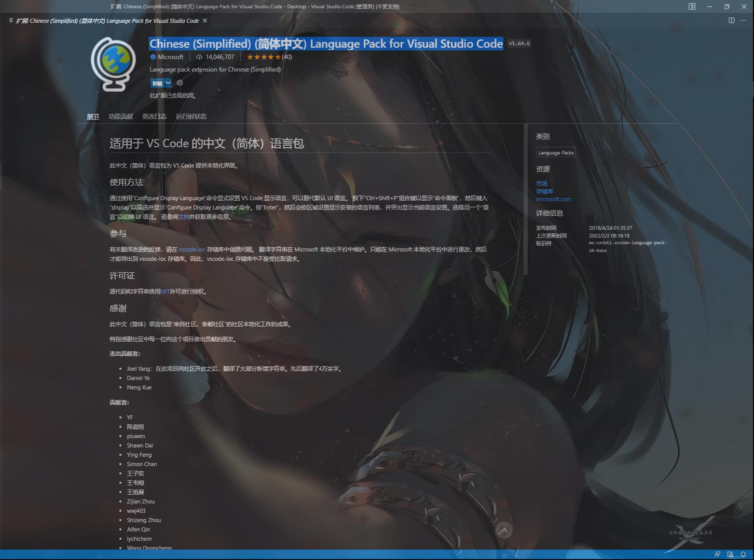Open the microsoft.com resource link

(x=554, y=199)
